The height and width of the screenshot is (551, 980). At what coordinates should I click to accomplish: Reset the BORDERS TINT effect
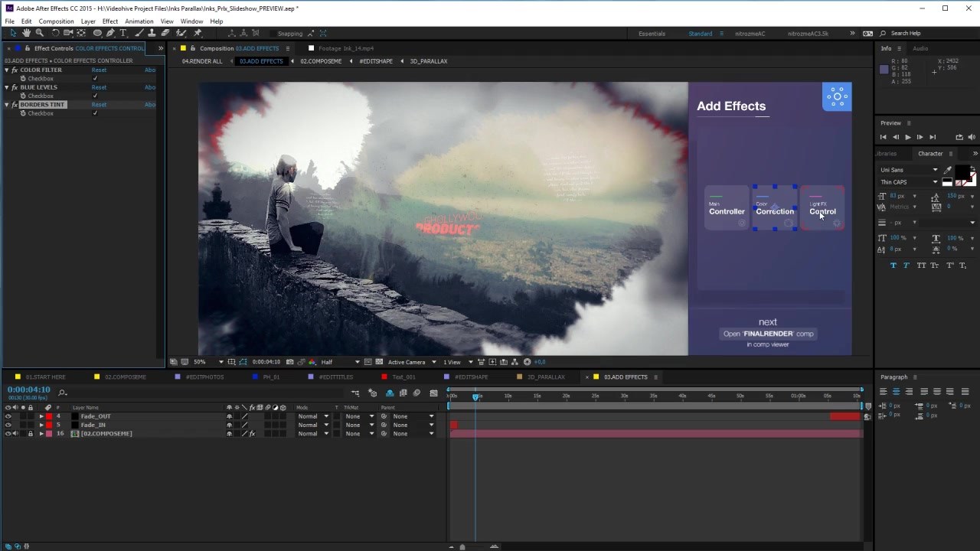coord(99,104)
